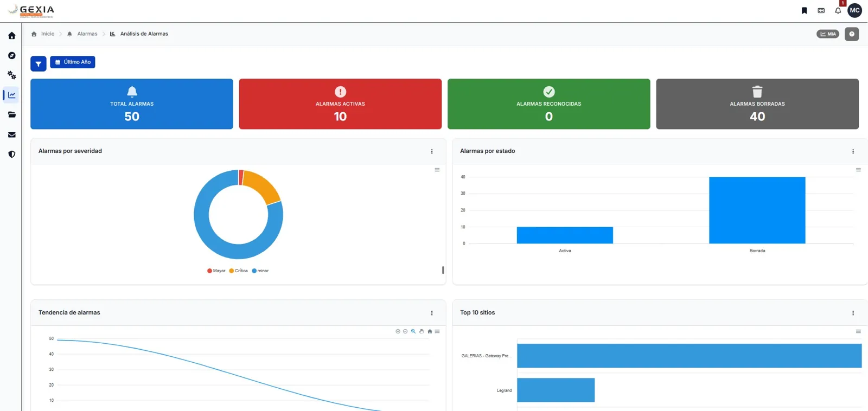The width and height of the screenshot is (868, 411).
Task: Select the analytics chart icon in the sidebar
Action: click(x=11, y=95)
